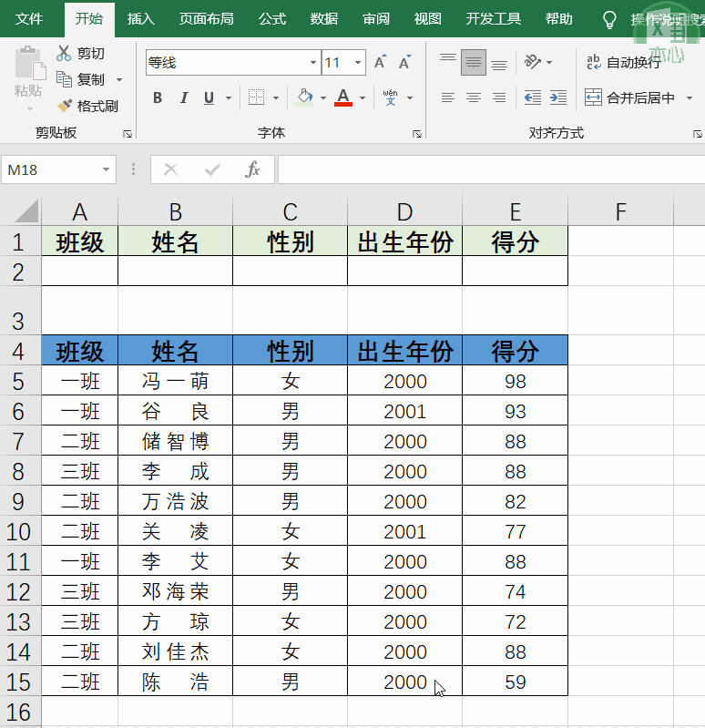Click the decrease font size icon
The height and width of the screenshot is (728, 705).
(404, 62)
